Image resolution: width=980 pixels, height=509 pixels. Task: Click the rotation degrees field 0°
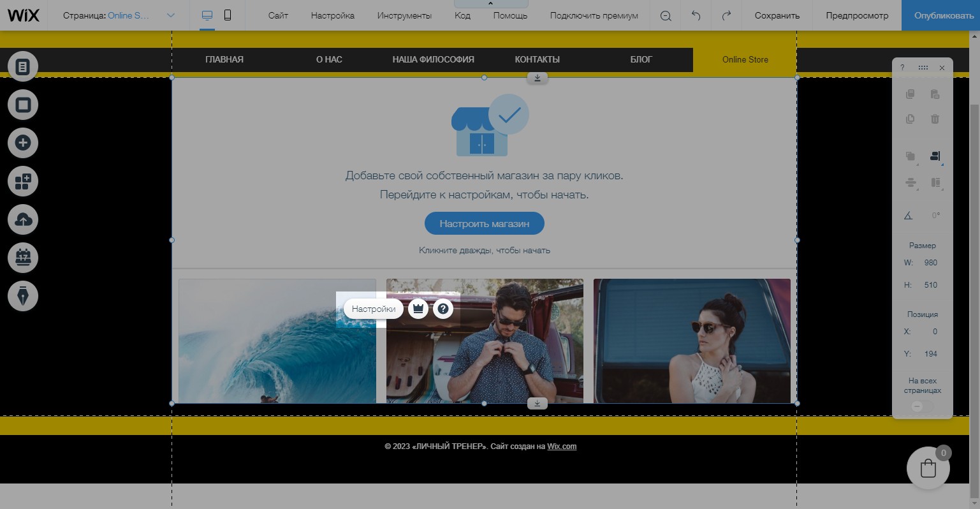point(935,216)
